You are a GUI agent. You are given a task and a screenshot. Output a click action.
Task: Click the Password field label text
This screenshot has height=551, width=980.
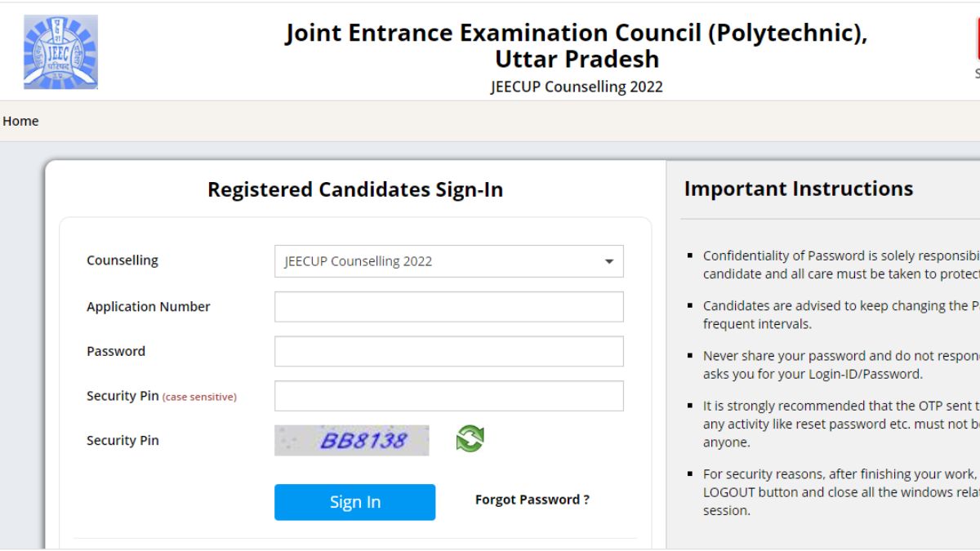click(116, 351)
